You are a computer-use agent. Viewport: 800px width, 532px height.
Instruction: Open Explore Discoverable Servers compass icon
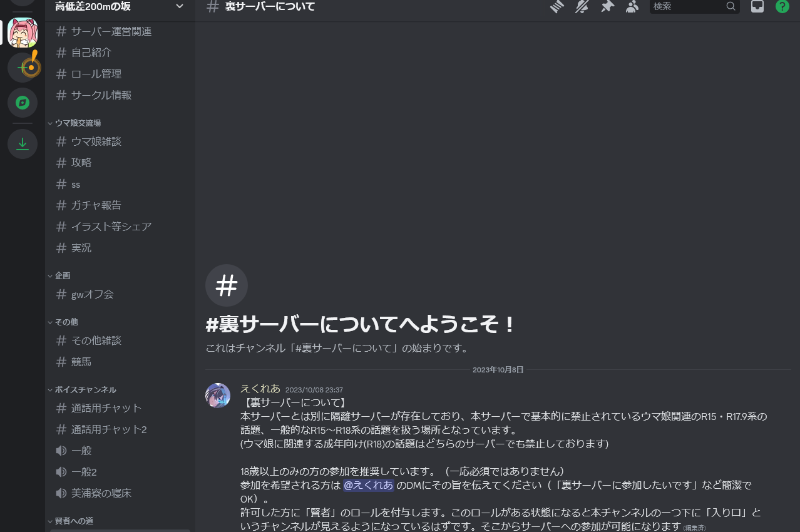click(x=23, y=103)
